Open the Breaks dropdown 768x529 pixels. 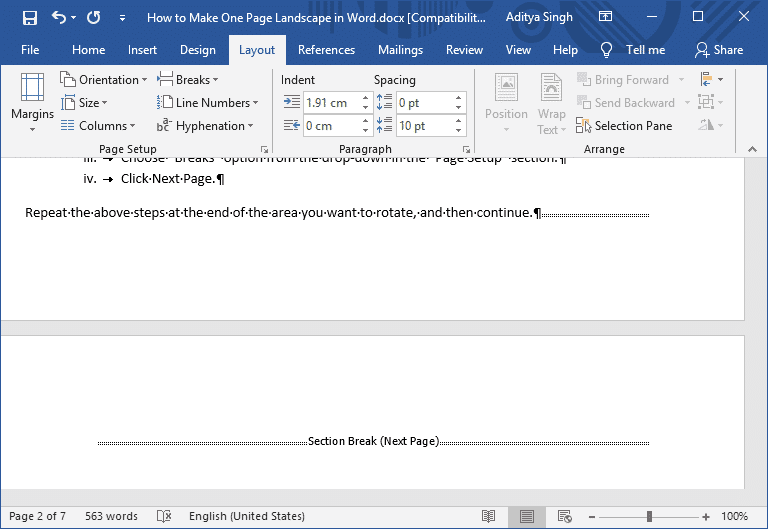pyautogui.click(x=188, y=79)
